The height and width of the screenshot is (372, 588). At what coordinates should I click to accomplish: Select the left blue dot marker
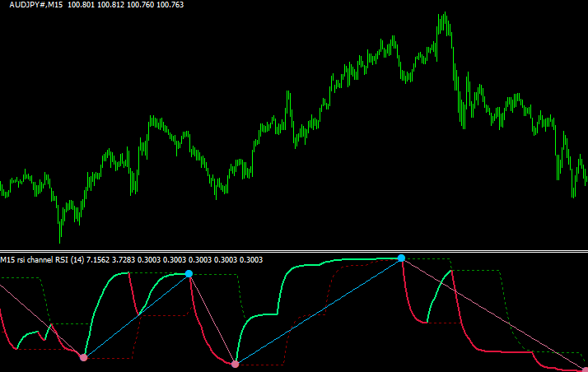tap(189, 273)
